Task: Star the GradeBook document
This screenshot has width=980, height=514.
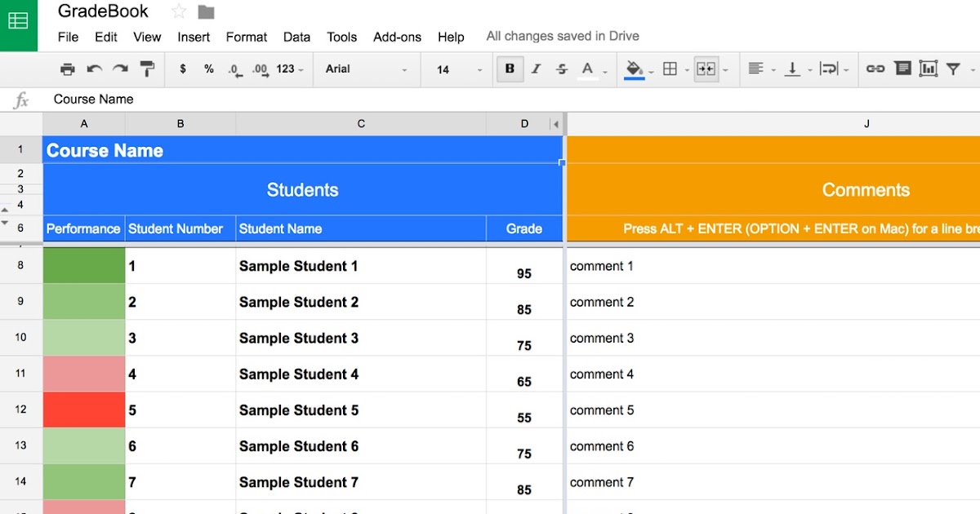Action: coord(179,11)
